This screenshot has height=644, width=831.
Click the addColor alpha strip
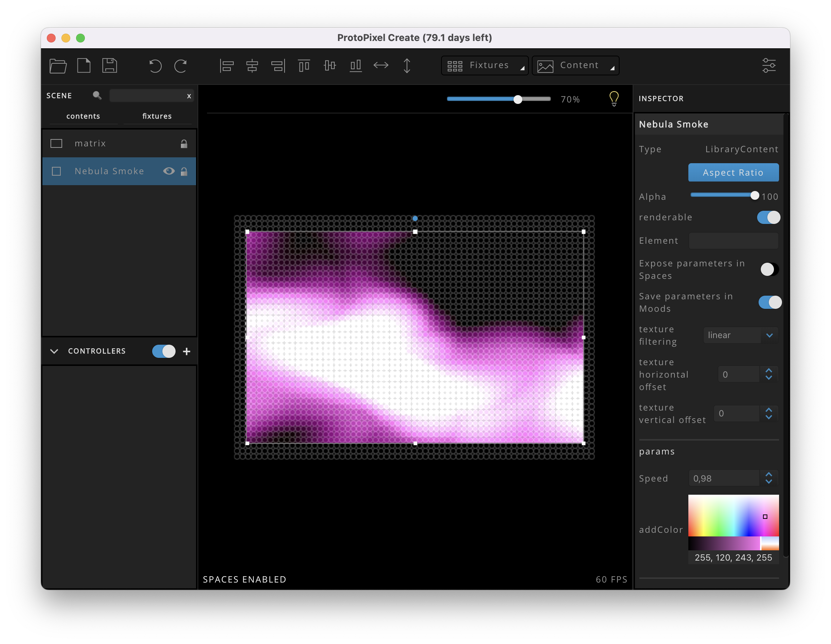(x=770, y=543)
